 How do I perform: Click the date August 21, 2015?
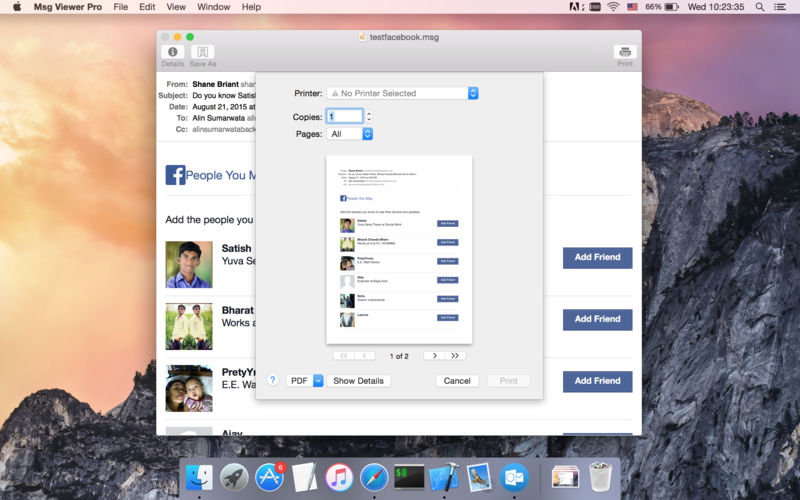[219, 107]
